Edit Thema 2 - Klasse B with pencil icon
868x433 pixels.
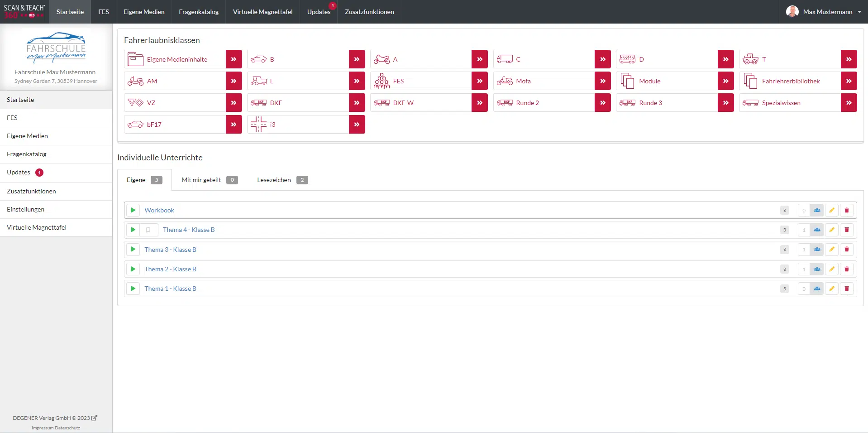(831, 269)
